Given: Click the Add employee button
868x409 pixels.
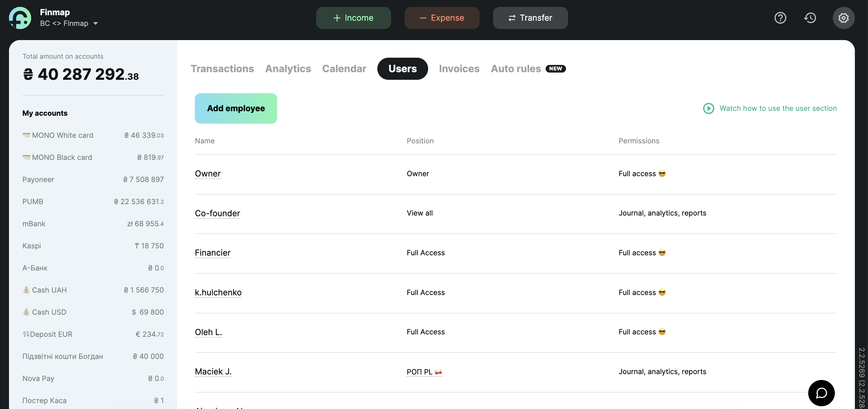Looking at the screenshot, I should 236,108.
